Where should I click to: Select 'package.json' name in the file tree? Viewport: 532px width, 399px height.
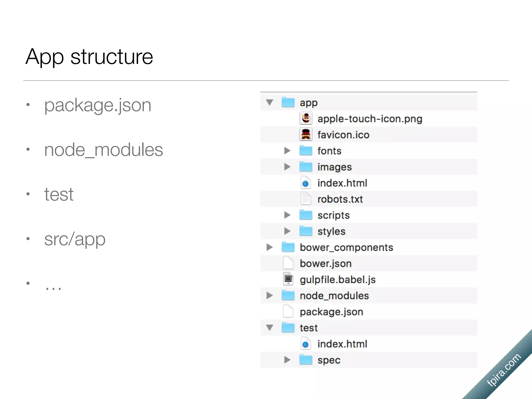pos(331,312)
